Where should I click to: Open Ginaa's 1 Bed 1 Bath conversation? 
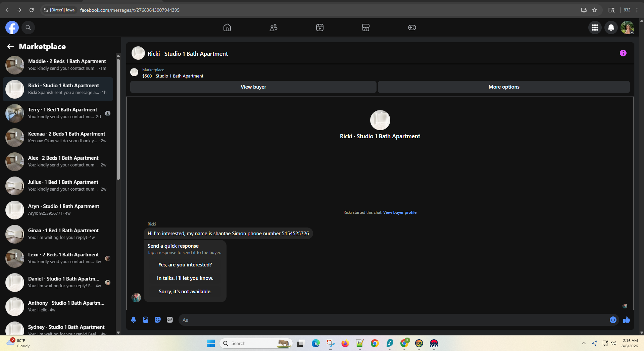point(58,234)
